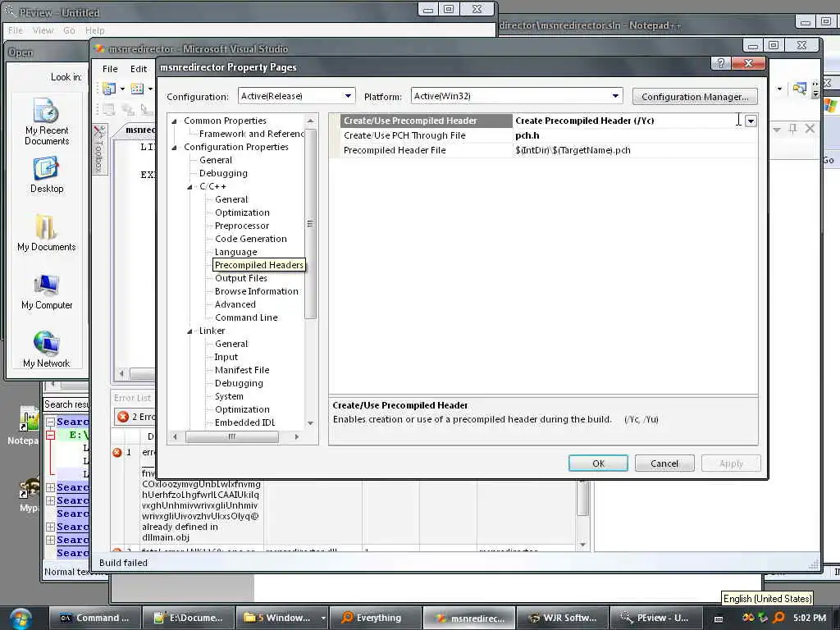Viewport: 840px width, 630px height.
Task: Collapse the Linker tree node
Action: [x=189, y=331]
